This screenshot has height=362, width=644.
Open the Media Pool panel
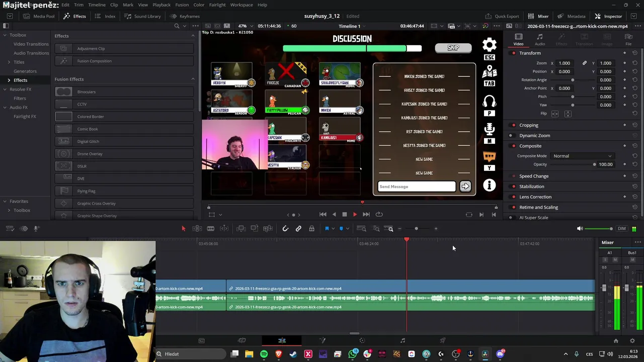coord(39,16)
